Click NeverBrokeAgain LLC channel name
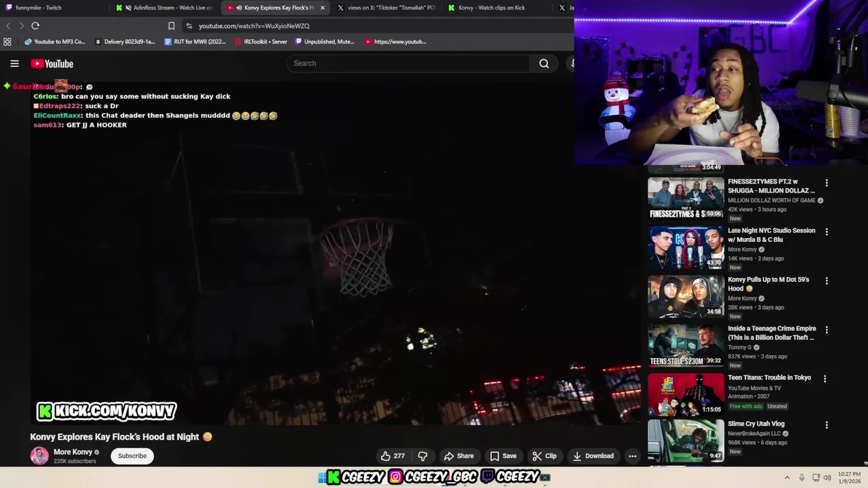Screen dimensions: 868x488 pyautogui.click(x=754, y=434)
